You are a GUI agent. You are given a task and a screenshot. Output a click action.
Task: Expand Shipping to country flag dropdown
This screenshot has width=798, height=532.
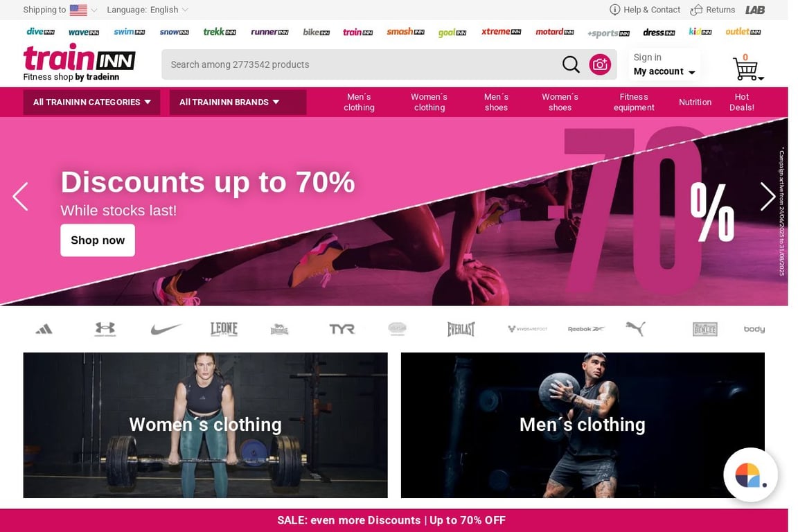click(83, 10)
